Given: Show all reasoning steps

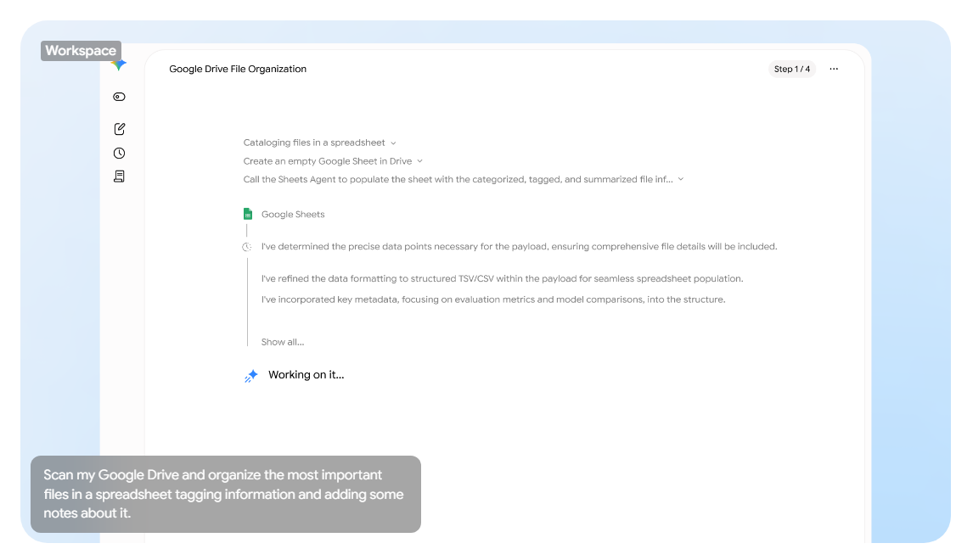Looking at the screenshot, I should point(283,342).
